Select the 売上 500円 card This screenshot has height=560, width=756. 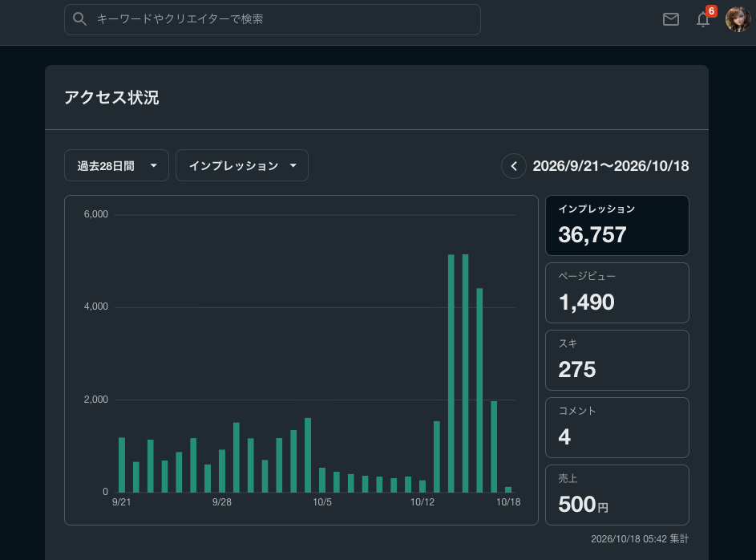coord(617,495)
